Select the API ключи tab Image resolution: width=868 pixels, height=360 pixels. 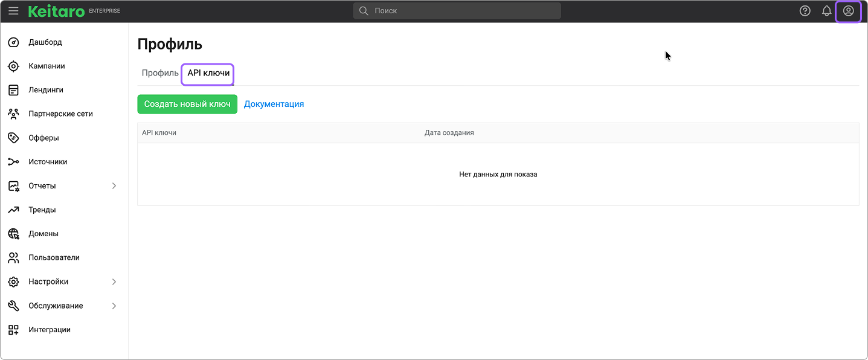point(208,73)
